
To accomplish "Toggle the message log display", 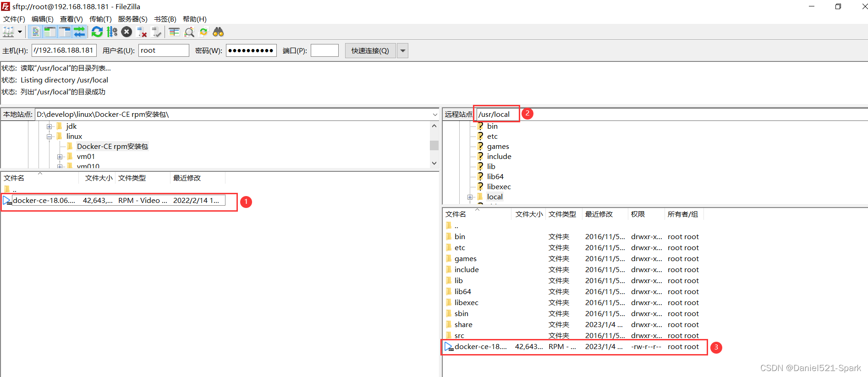I will (35, 32).
